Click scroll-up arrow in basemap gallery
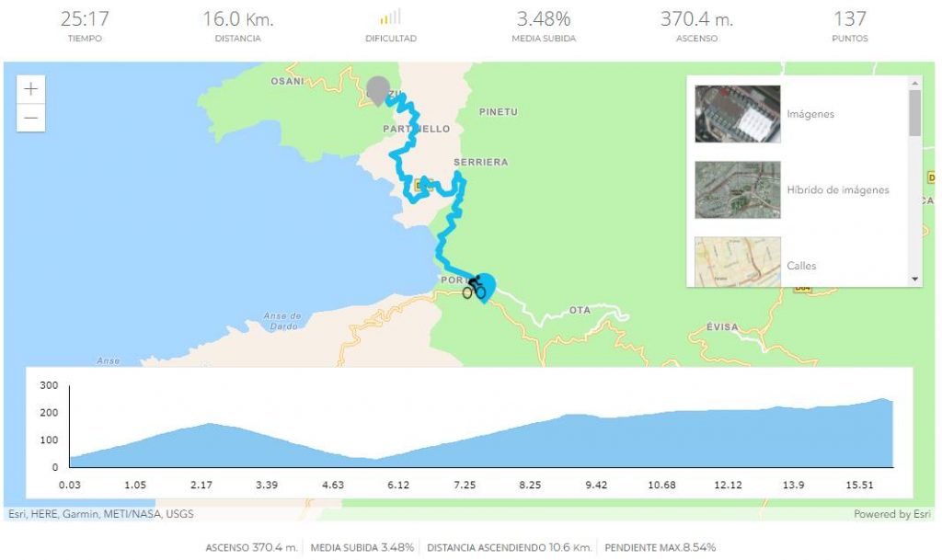Screen dimensions: 942x560 (915, 83)
